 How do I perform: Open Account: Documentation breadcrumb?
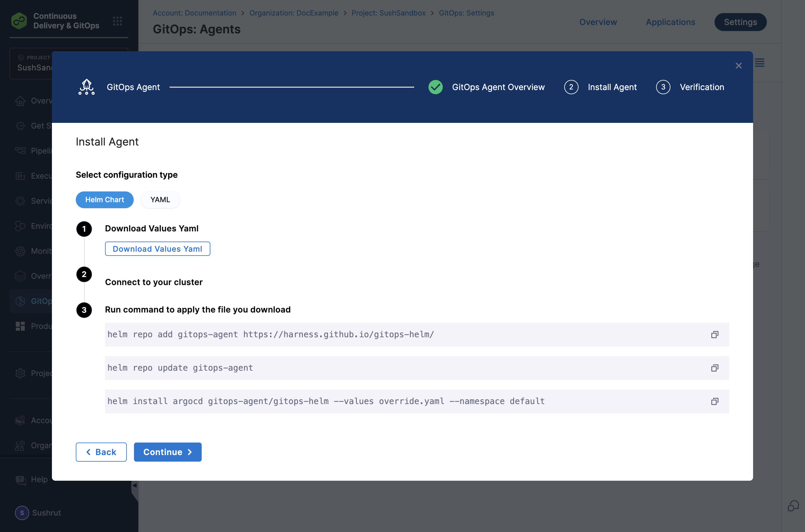point(195,13)
